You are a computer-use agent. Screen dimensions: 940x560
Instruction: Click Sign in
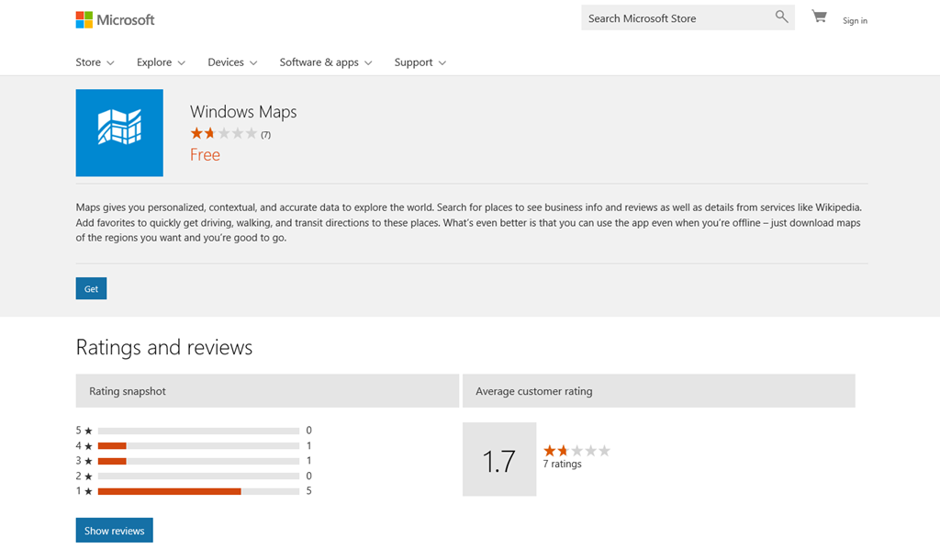click(x=855, y=20)
